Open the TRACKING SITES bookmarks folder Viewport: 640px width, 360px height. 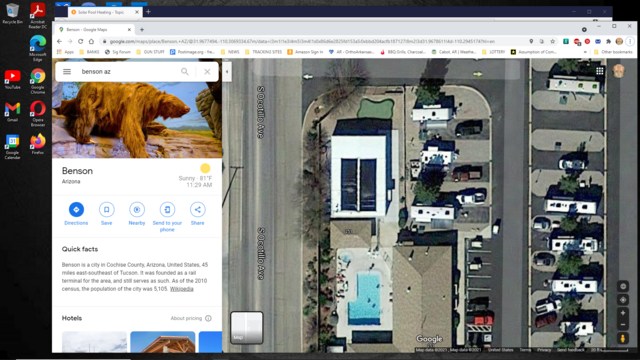[x=263, y=52]
